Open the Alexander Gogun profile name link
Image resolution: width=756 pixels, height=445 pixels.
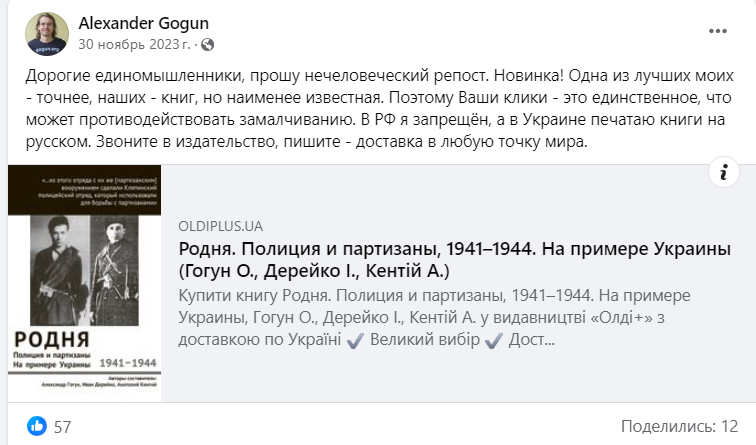point(144,23)
